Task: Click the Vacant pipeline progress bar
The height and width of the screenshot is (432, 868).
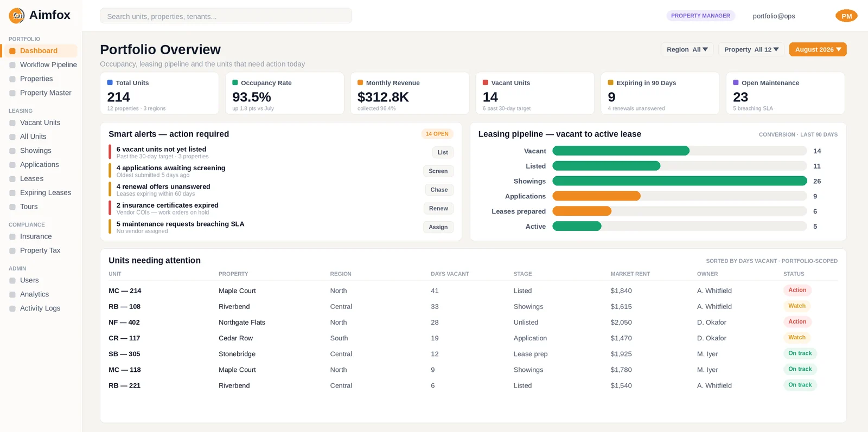Action: [x=680, y=151]
